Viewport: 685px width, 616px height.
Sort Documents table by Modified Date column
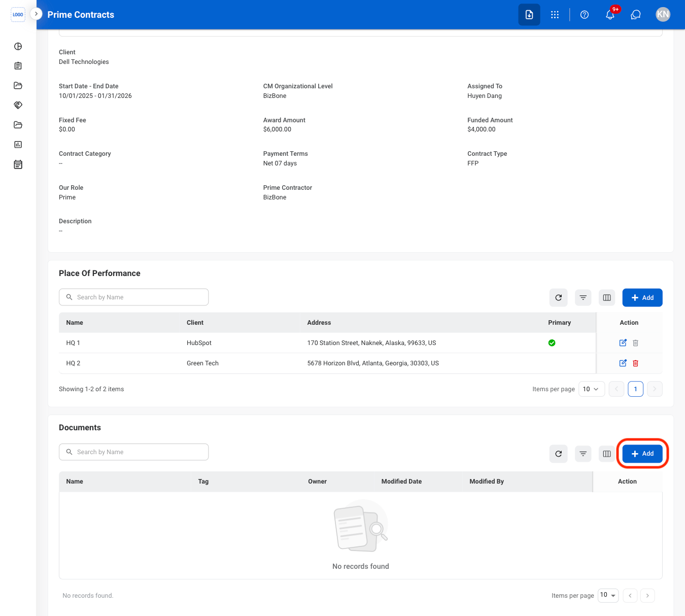(x=401, y=482)
